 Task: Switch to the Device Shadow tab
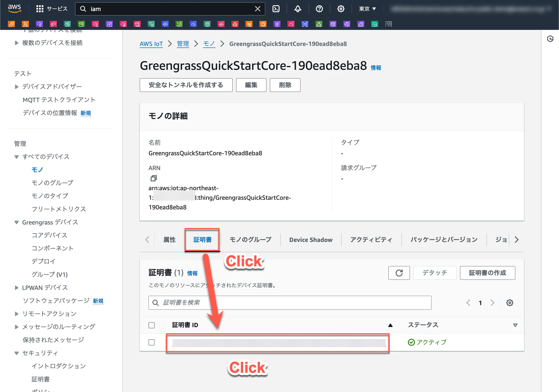[x=311, y=240]
